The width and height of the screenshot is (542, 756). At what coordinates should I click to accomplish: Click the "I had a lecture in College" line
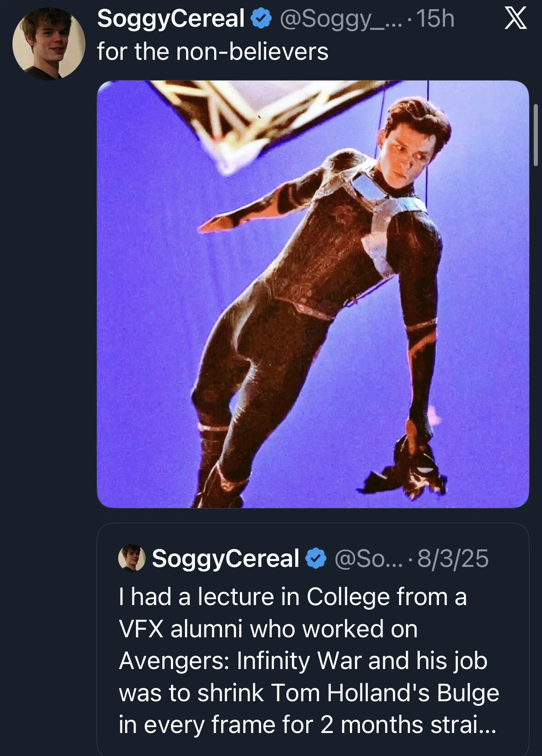pos(292,597)
